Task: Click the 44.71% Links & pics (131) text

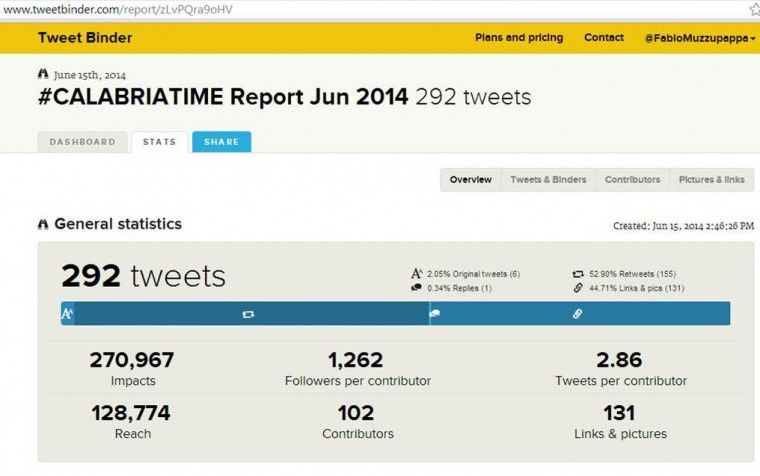Action: tap(637, 288)
